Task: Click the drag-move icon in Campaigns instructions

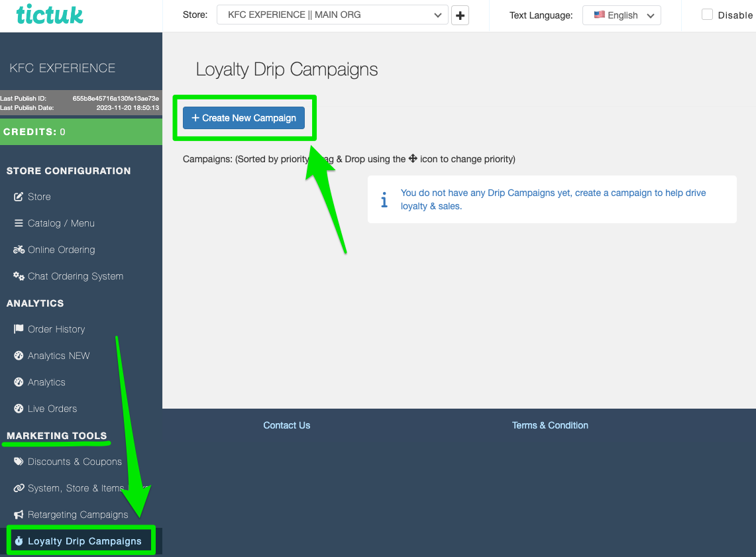Action: coord(413,158)
